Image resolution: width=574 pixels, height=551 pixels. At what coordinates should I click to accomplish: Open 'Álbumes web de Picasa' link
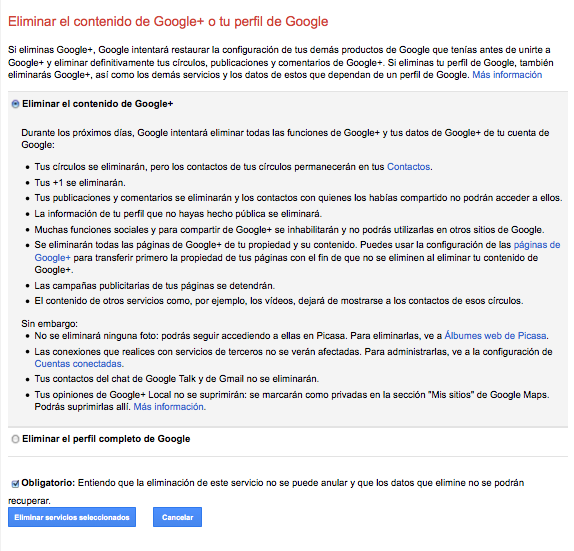coord(495,336)
